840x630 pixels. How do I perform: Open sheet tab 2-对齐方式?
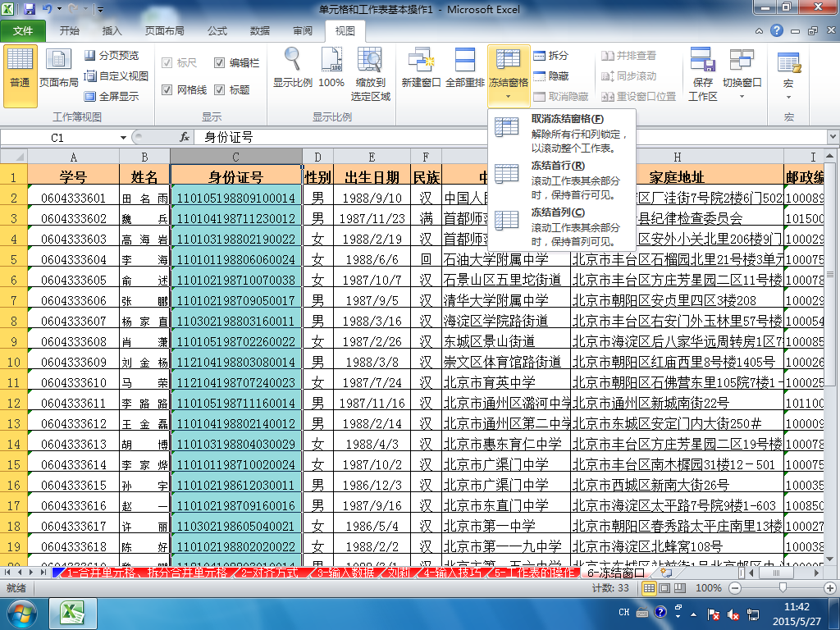click(270, 573)
